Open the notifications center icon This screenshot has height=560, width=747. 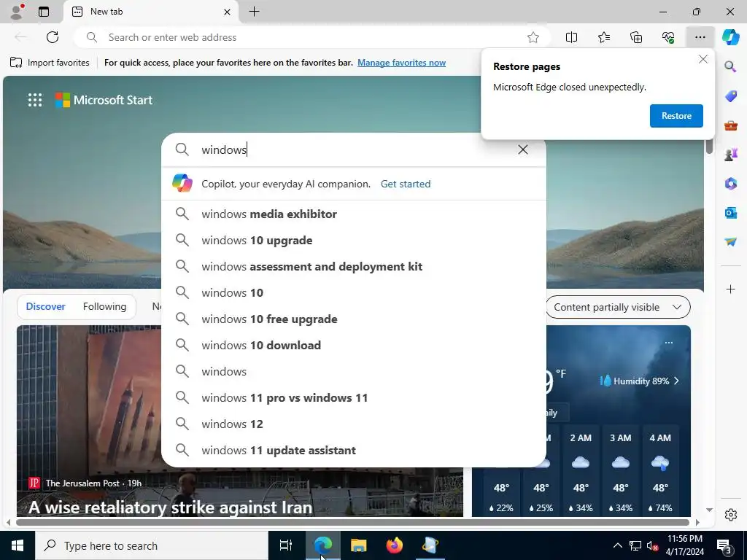(x=724, y=546)
